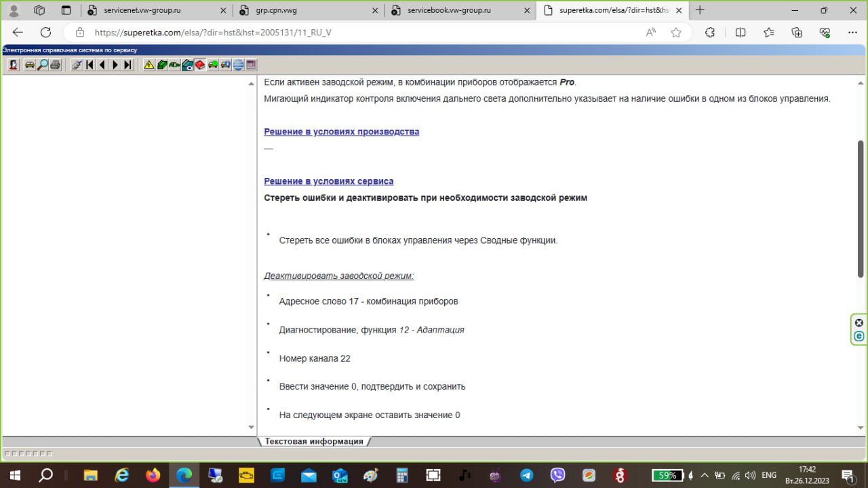868x488 pixels.
Task: Click the teal folder with eye icon
Action: (188, 64)
